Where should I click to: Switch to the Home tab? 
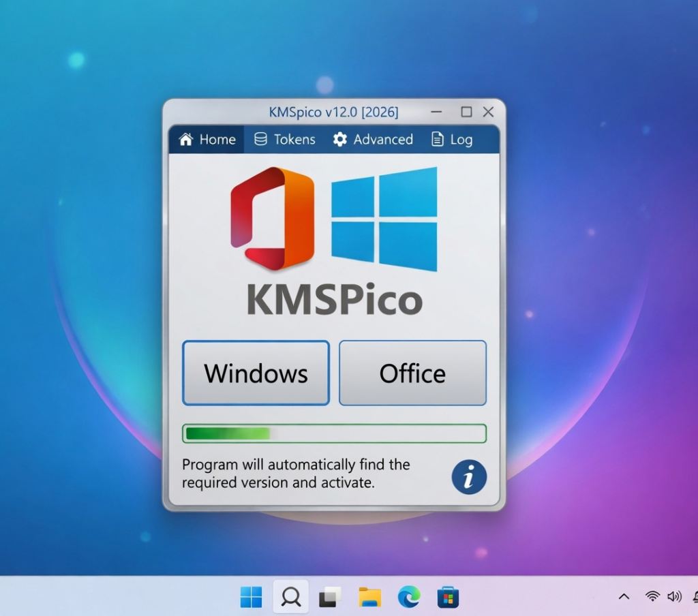point(207,139)
